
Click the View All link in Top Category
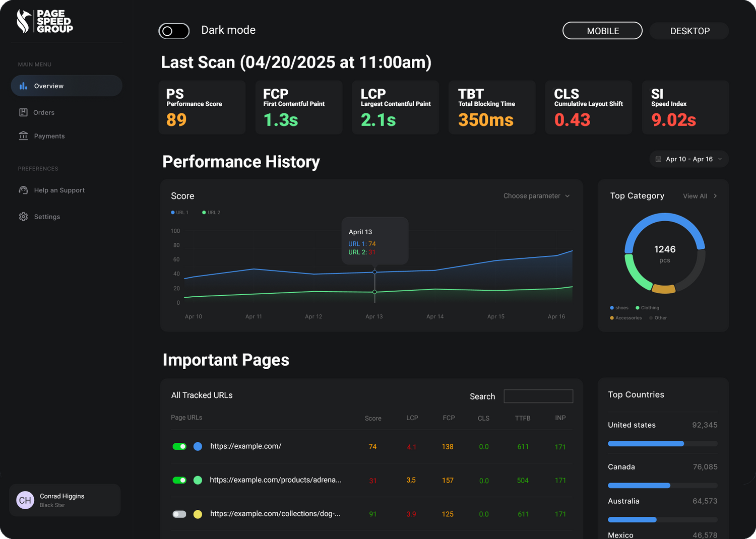695,196
